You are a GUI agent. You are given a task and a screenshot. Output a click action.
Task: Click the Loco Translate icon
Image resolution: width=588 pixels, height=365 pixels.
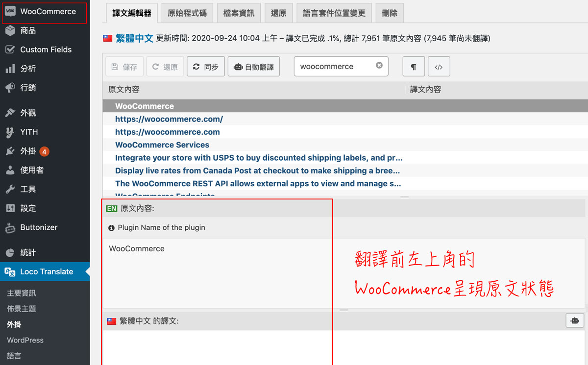click(x=10, y=271)
